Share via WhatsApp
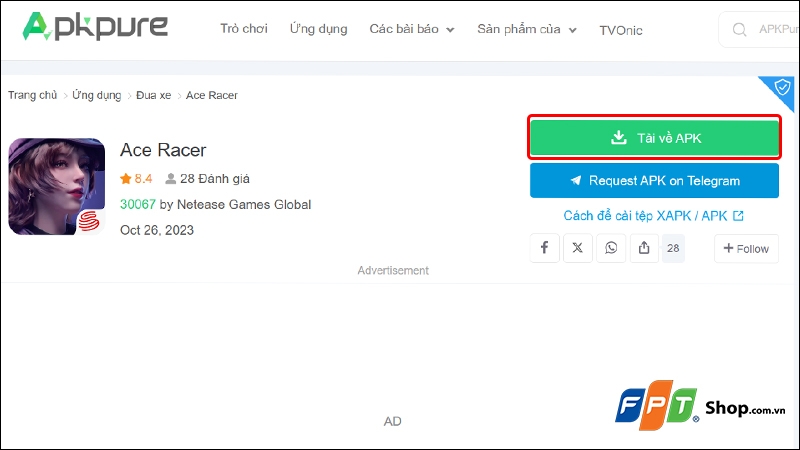 (x=611, y=248)
